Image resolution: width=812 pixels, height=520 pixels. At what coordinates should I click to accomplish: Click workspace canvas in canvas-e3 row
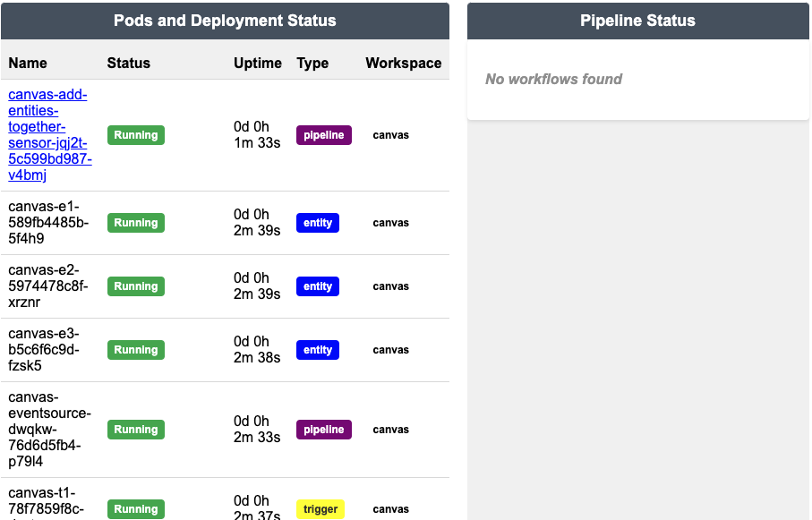391,350
